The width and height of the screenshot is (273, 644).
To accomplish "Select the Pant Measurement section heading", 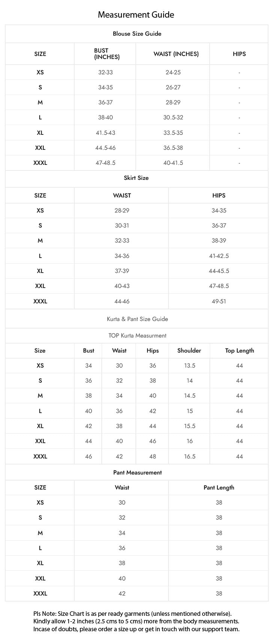I will pyautogui.click(x=137, y=472).
